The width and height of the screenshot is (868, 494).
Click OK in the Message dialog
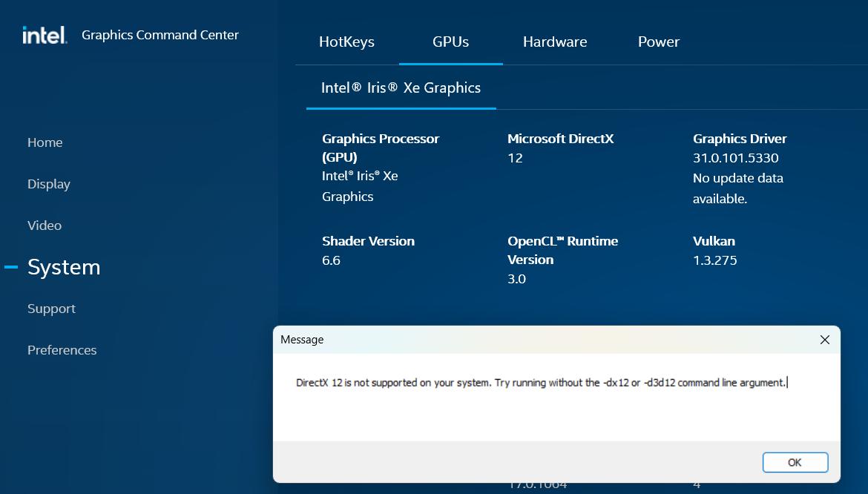point(795,462)
